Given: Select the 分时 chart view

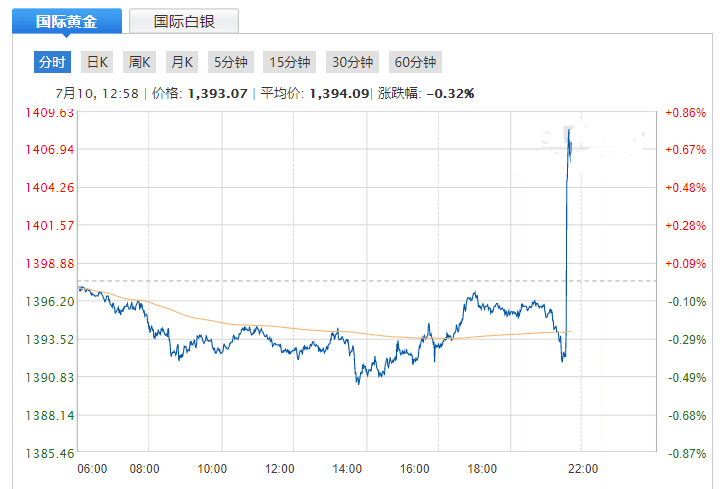Looking at the screenshot, I should [52, 62].
